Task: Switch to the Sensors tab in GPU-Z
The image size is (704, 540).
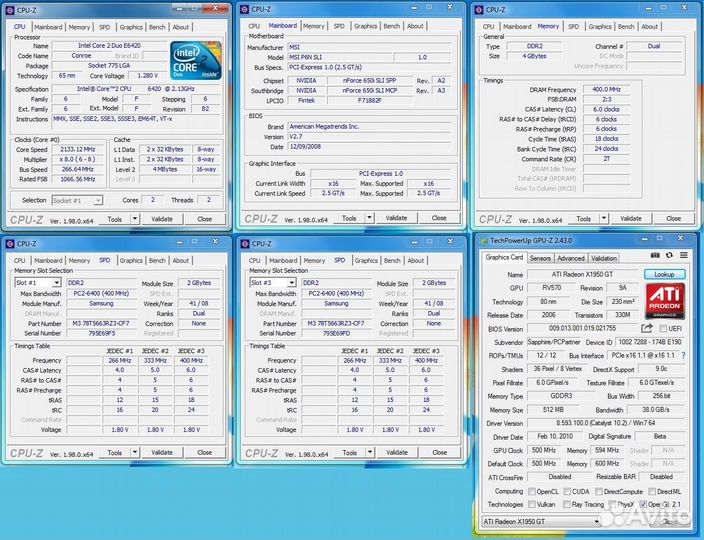Action: pos(540,258)
